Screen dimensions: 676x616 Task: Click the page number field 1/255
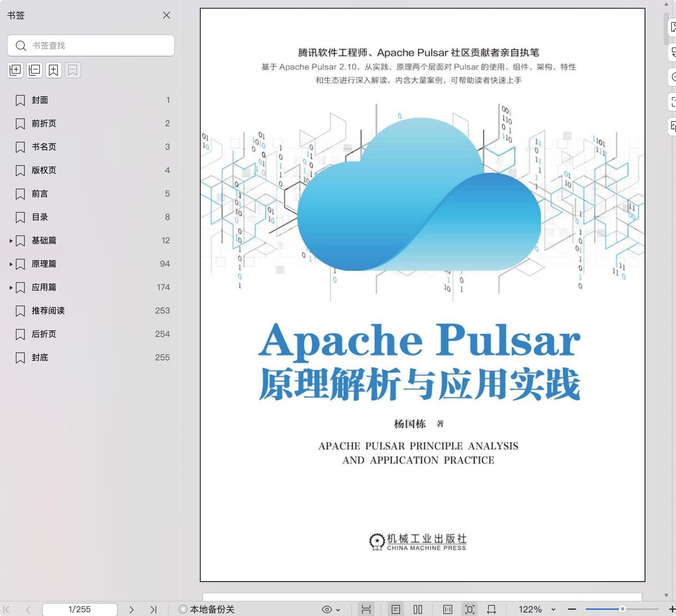pyautogui.click(x=80, y=609)
